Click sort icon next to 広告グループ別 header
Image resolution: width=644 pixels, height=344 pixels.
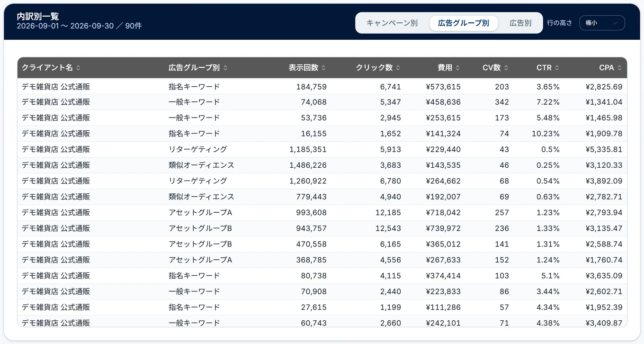click(x=225, y=68)
